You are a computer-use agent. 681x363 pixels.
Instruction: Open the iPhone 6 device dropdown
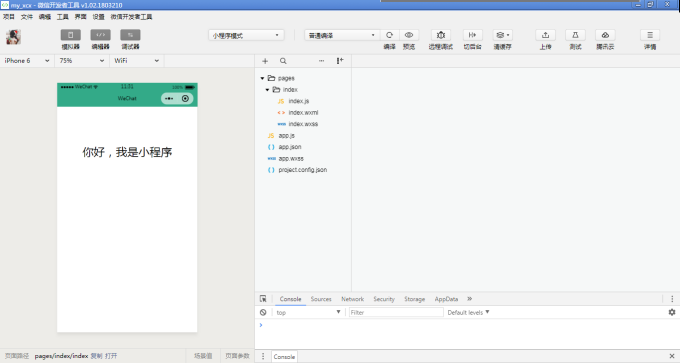coord(27,61)
